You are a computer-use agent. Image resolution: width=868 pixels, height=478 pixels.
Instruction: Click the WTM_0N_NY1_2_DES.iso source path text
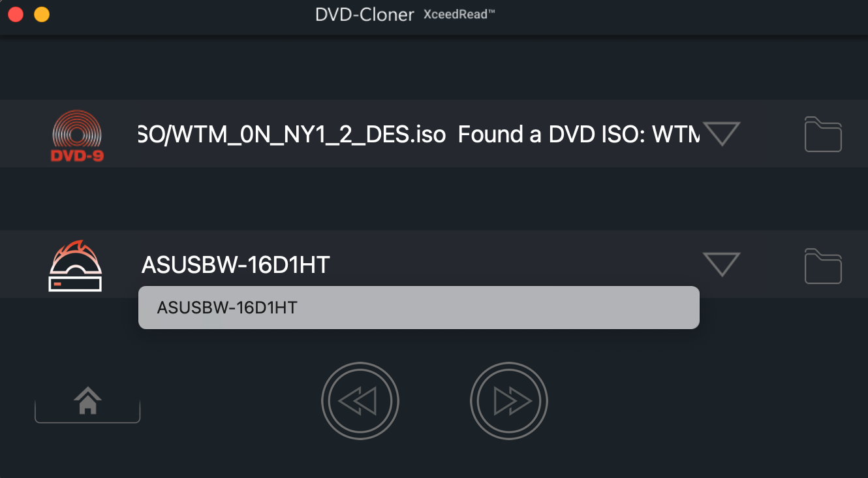(292, 135)
